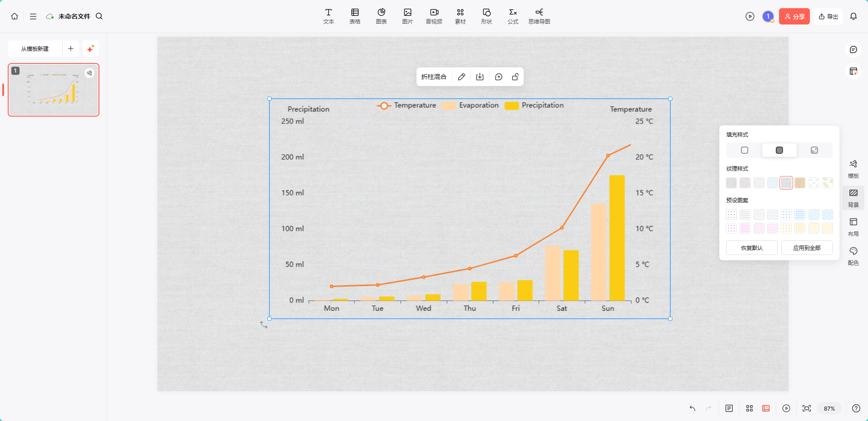868x421 pixels.
Task: Switch to the red slide view icon
Action: coord(766,408)
